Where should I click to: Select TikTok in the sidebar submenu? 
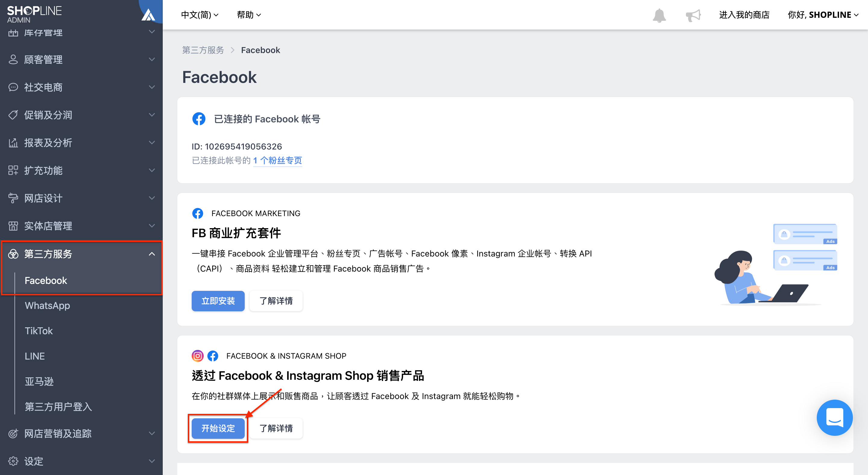coord(39,331)
